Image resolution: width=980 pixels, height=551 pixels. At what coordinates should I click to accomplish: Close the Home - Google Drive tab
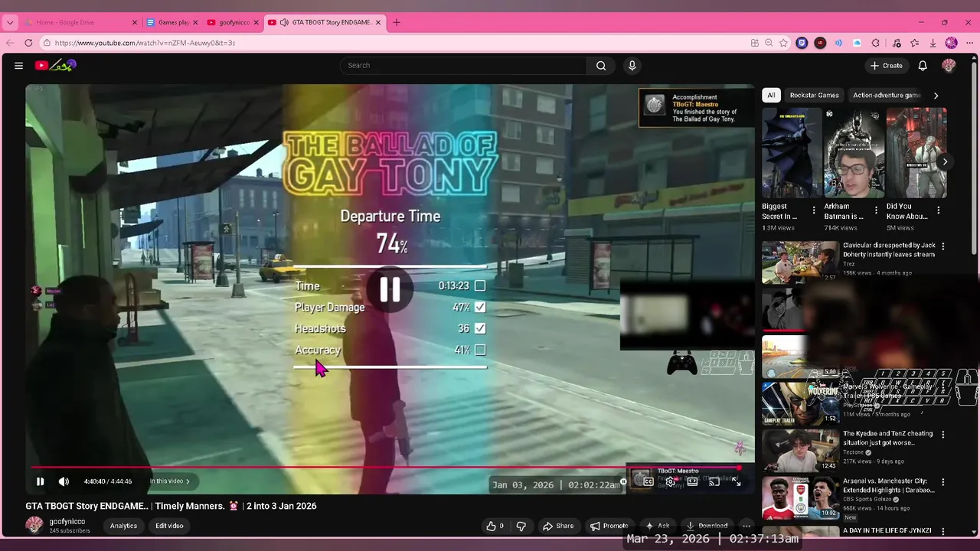click(x=134, y=22)
